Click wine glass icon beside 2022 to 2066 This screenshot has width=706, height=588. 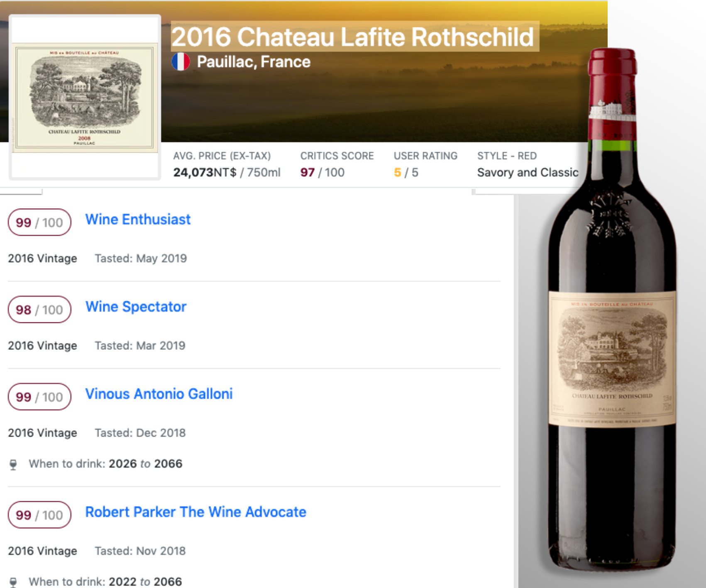(13, 582)
